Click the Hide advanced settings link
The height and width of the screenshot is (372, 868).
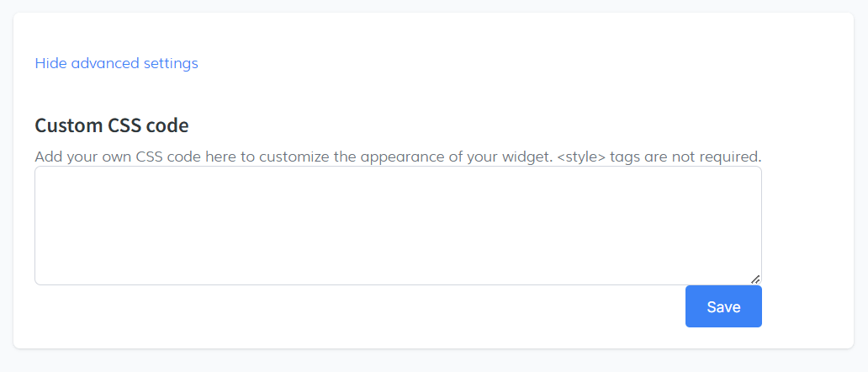[116, 63]
